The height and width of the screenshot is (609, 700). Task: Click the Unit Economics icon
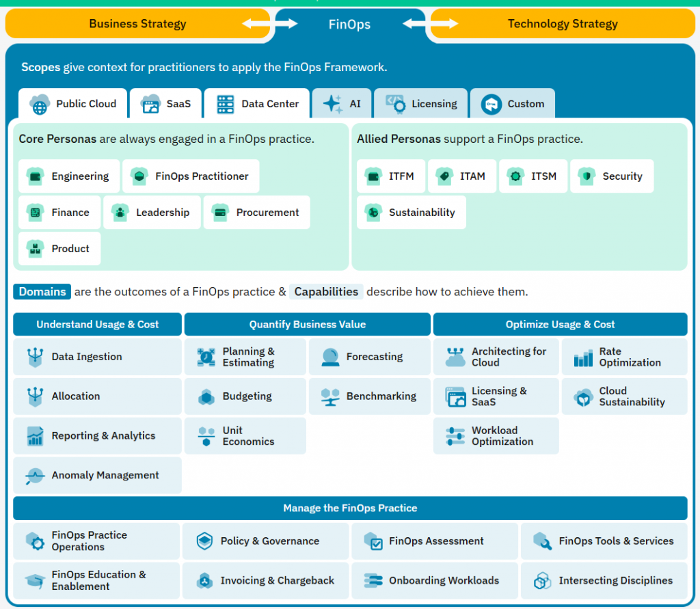click(206, 436)
